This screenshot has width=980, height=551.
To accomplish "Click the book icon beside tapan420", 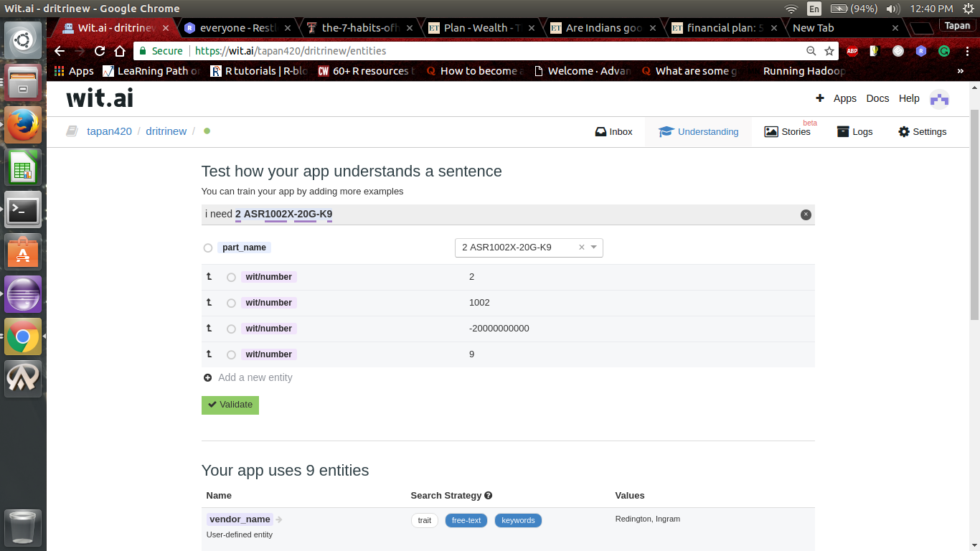I will (x=72, y=131).
